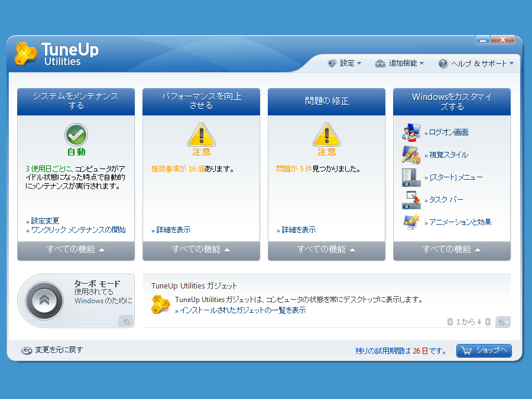Expand すべての機能 under Windowsをカスタマイズする
The image size is (532, 399).
pyautogui.click(x=452, y=250)
